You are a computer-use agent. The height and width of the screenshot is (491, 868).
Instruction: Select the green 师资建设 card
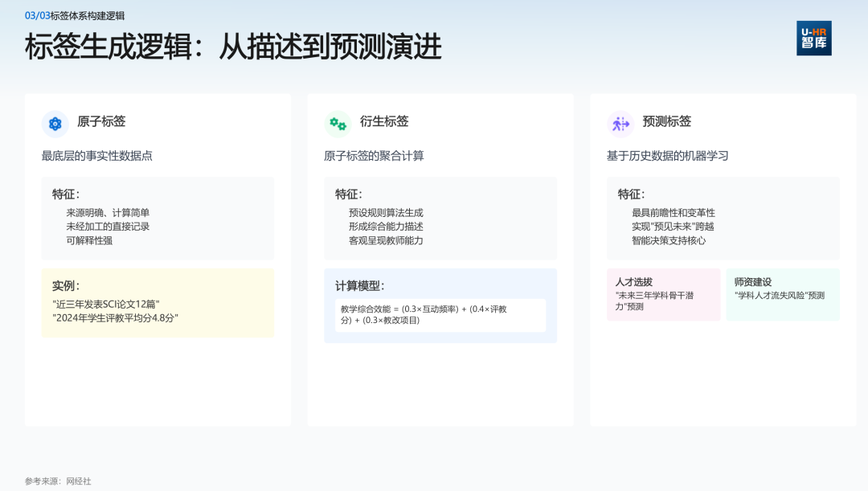[x=783, y=295]
